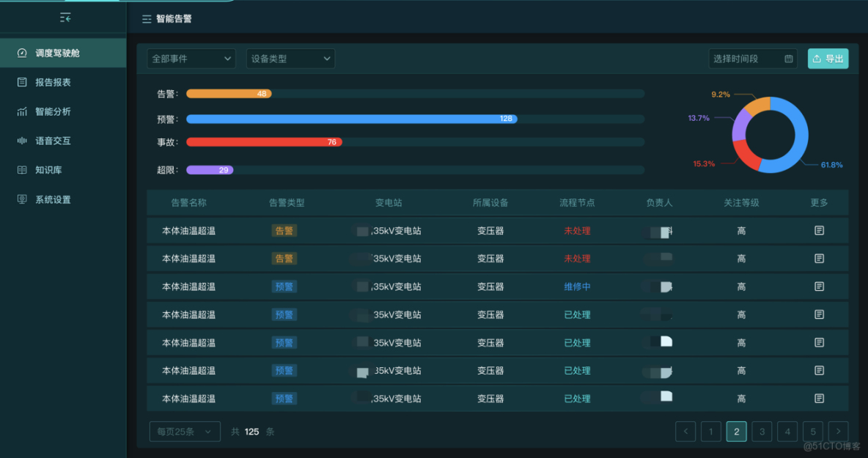Viewport: 868px width, 458px height.
Task: Click the 语音交互 voice interaction icon
Action: click(23, 141)
